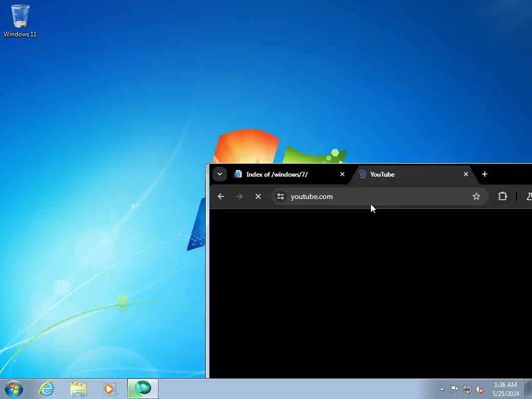The height and width of the screenshot is (399, 532).
Task: Open the tab search dropdown arrow
Action: (x=220, y=175)
